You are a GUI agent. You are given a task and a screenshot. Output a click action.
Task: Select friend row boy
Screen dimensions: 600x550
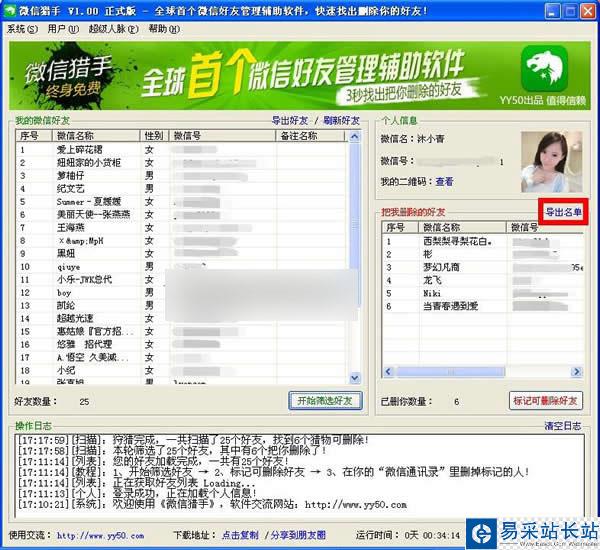pos(182,293)
